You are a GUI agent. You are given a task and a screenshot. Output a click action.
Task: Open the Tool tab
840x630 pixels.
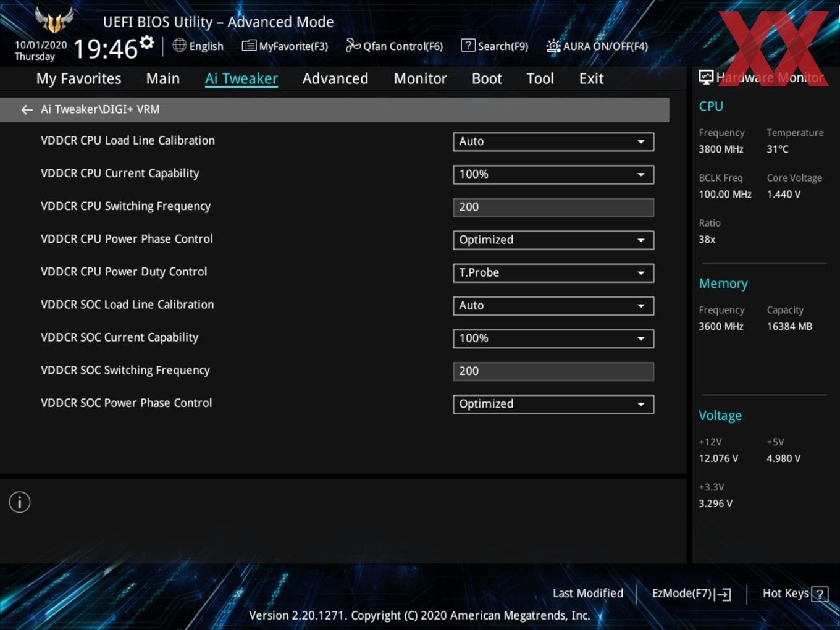540,78
